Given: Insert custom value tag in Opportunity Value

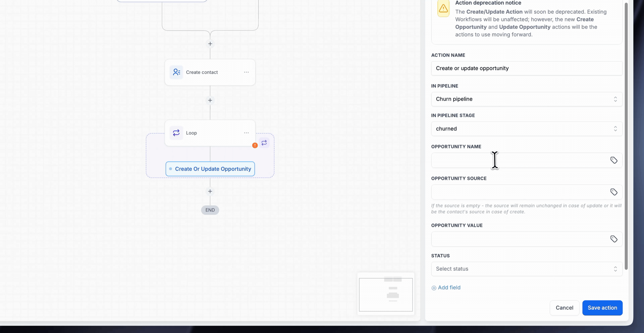Looking at the screenshot, I should click(614, 239).
